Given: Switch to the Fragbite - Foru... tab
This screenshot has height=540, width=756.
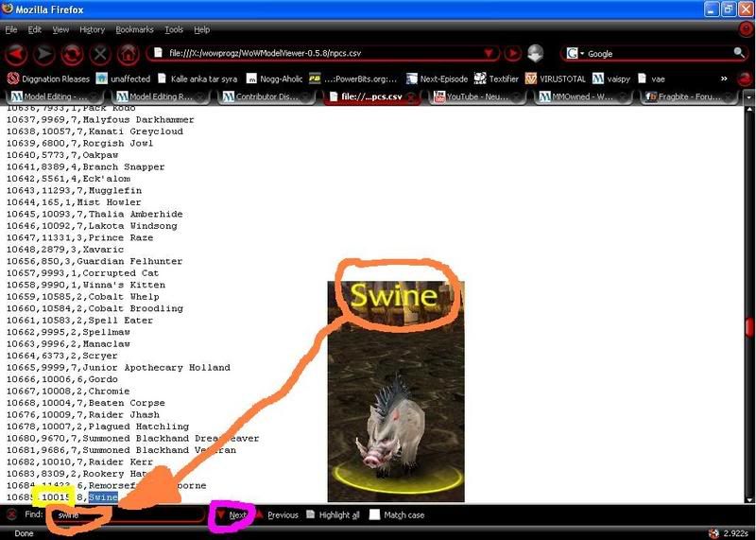Looking at the screenshot, I should point(690,96).
